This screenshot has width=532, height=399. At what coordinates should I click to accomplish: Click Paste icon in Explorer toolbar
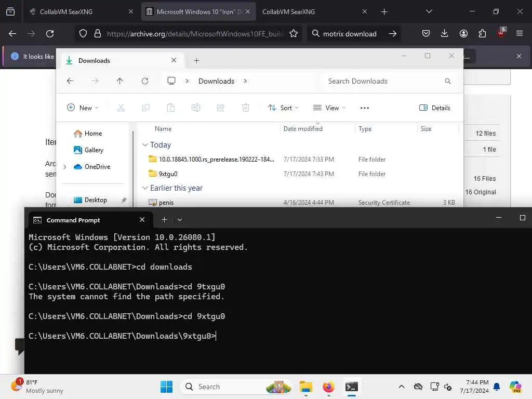pyautogui.click(x=170, y=108)
